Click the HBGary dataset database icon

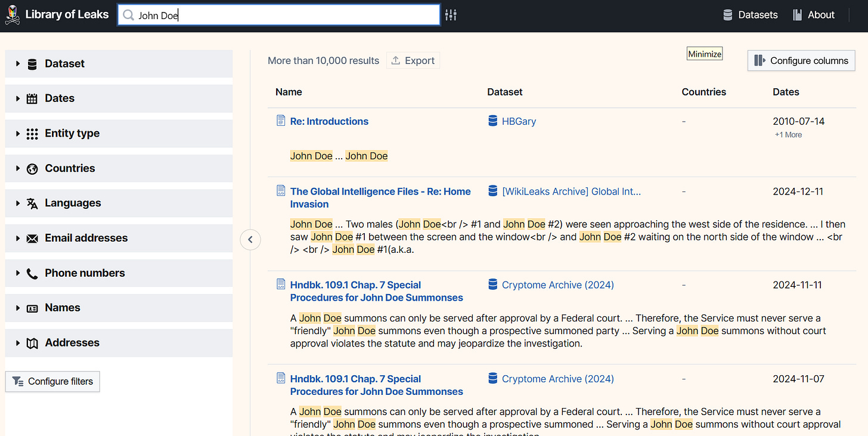[x=492, y=121]
